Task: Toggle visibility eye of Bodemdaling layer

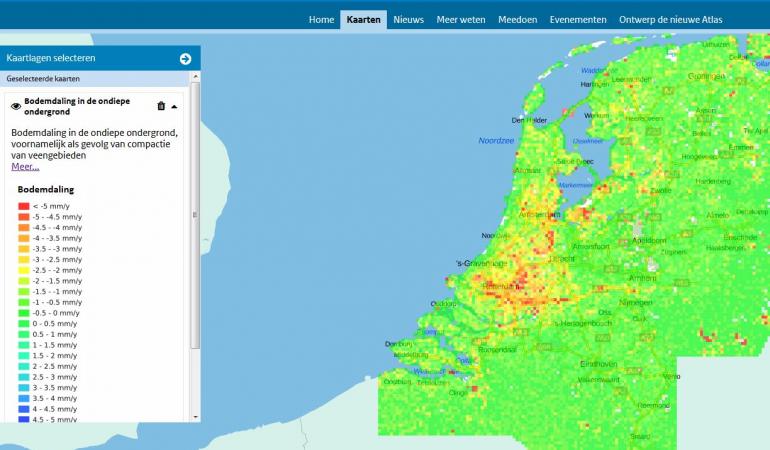Action: pyautogui.click(x=16, y=106)
